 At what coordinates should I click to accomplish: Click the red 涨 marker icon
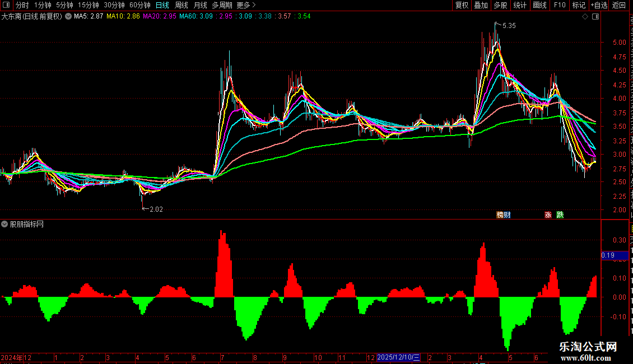coord(548,214)
